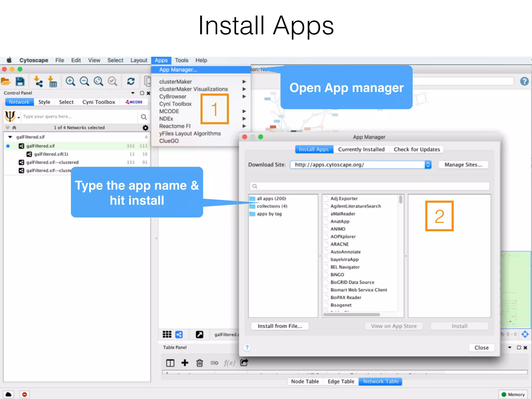Show table columns icon

tap(170, 363)
